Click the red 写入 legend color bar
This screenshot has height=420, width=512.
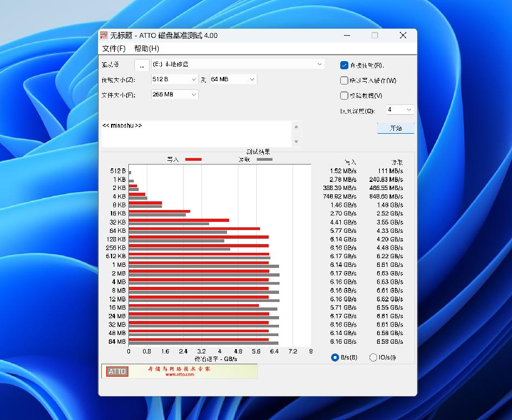coord(193,159)
